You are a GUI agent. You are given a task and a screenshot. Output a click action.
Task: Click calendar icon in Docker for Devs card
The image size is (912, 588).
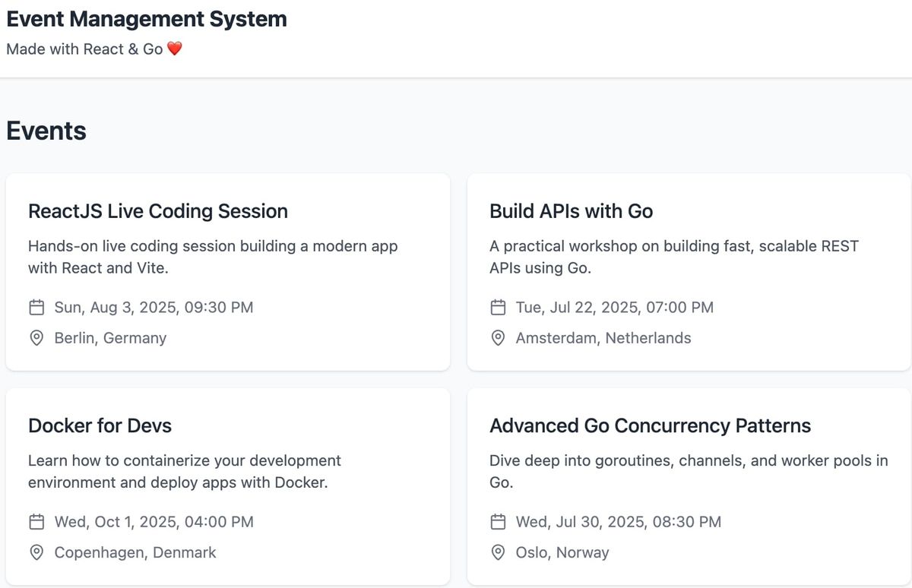pyautogui.click(x=36, y=522)
